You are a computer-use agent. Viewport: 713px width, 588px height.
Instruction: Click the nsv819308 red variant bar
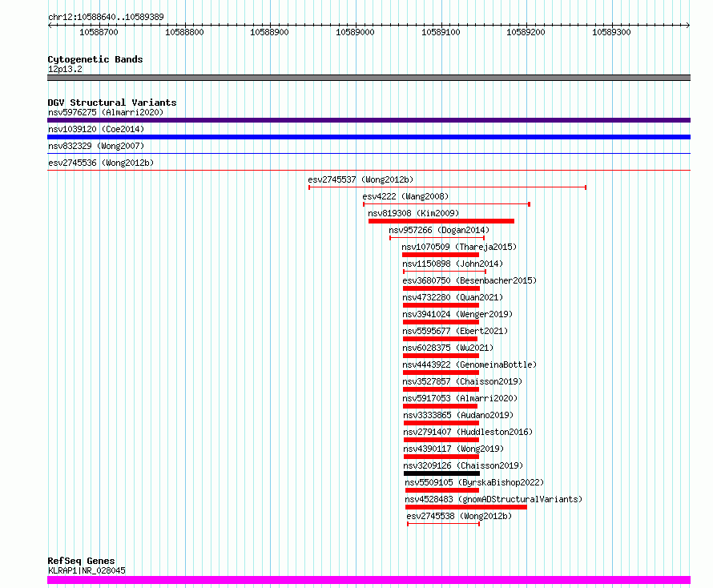(x=441, y=221)
